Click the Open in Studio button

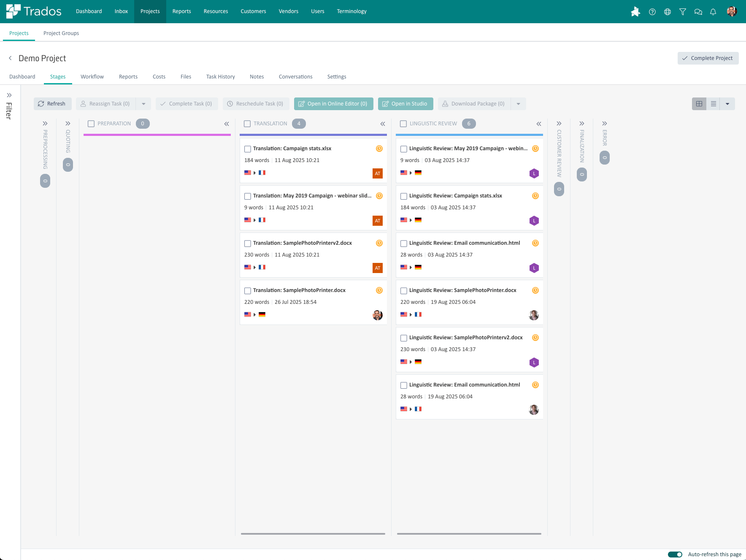(x=405, y=104)
